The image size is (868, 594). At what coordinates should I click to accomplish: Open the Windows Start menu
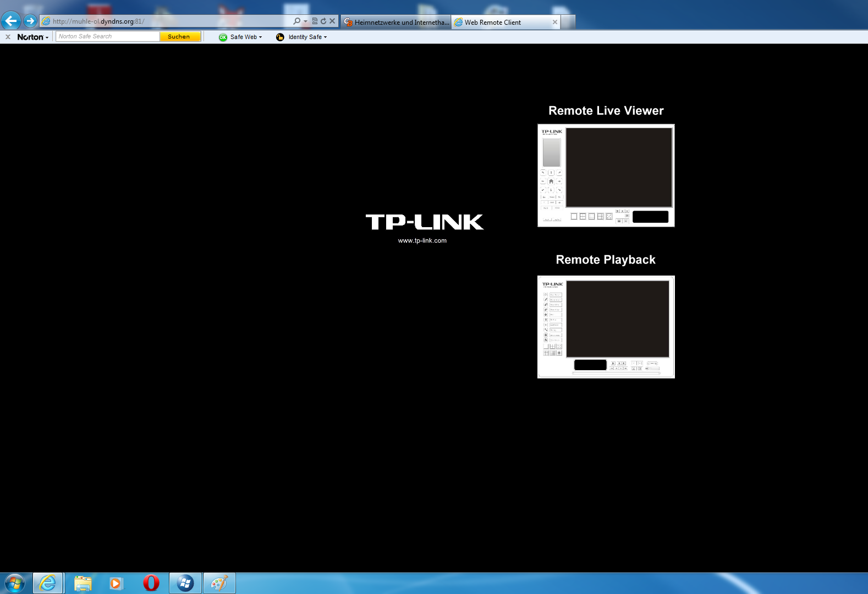click(x=14, y=583)
